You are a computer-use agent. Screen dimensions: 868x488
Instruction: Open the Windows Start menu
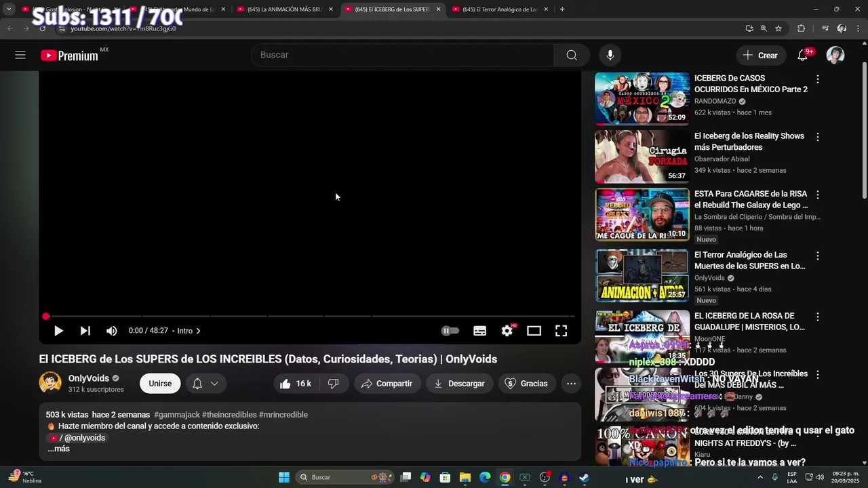[x=284, y=477]
